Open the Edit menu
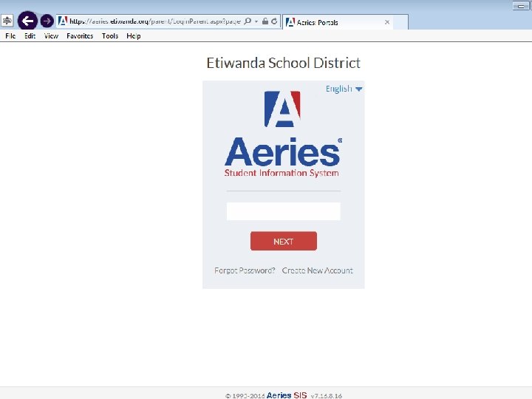The image size is (532, 399). (30, 36)
